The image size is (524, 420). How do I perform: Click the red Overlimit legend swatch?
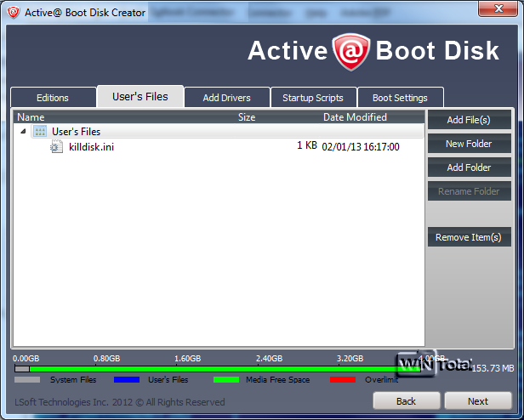click(343, 379)
